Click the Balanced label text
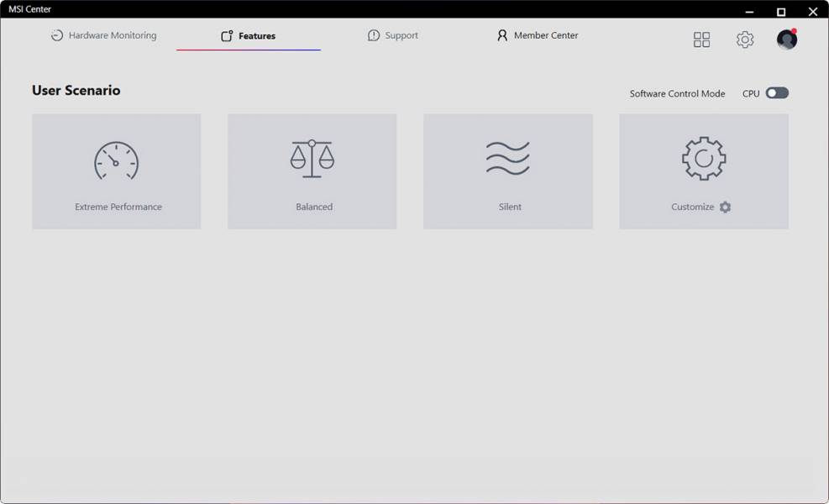Image resolution: width=829 pixels, height=504 pixels. coord(314,207)
